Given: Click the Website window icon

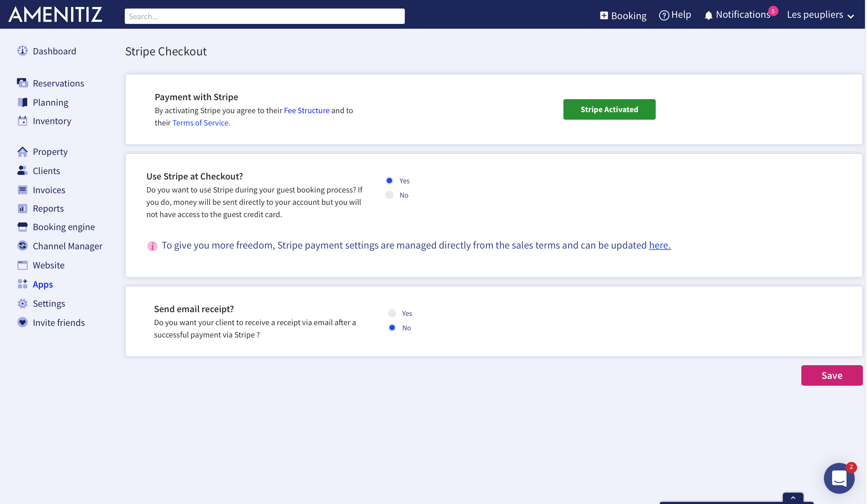Looking at the screenshot, I should pyautogui.click(x=22, y=265).
